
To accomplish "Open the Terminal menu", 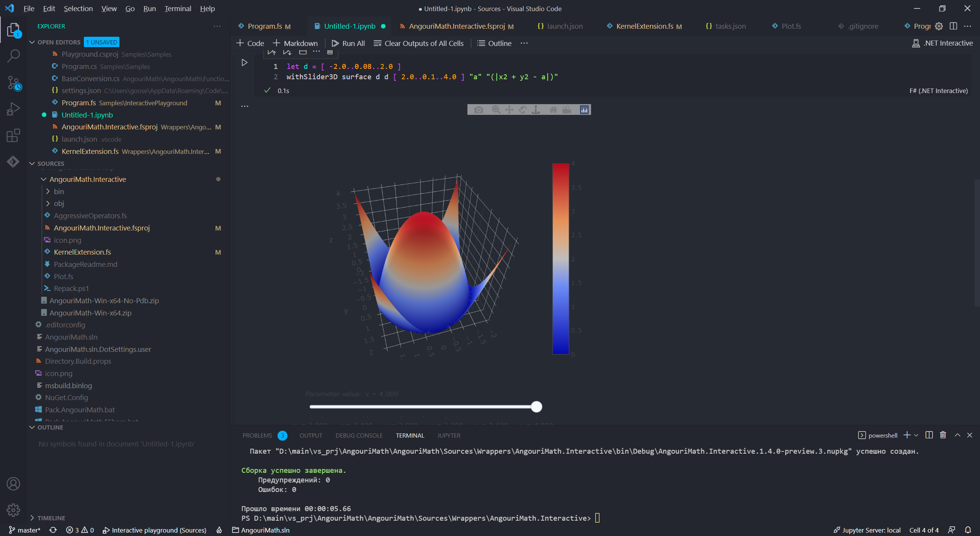I will coord(178,8).
